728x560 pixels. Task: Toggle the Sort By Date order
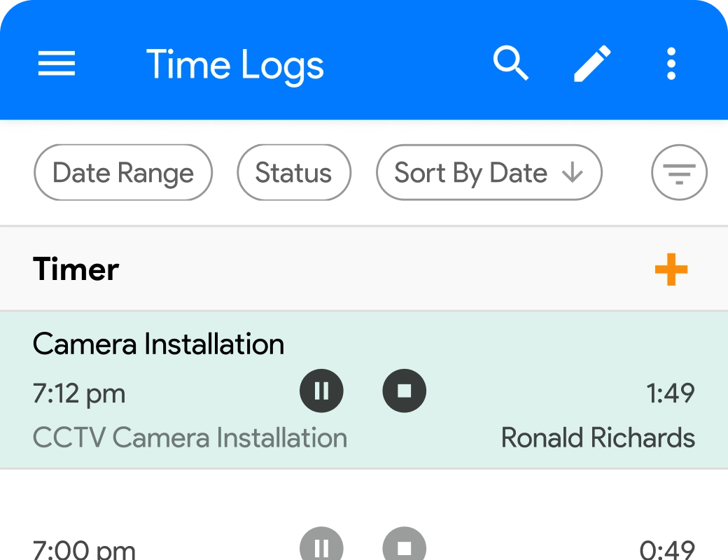(489, 172)
